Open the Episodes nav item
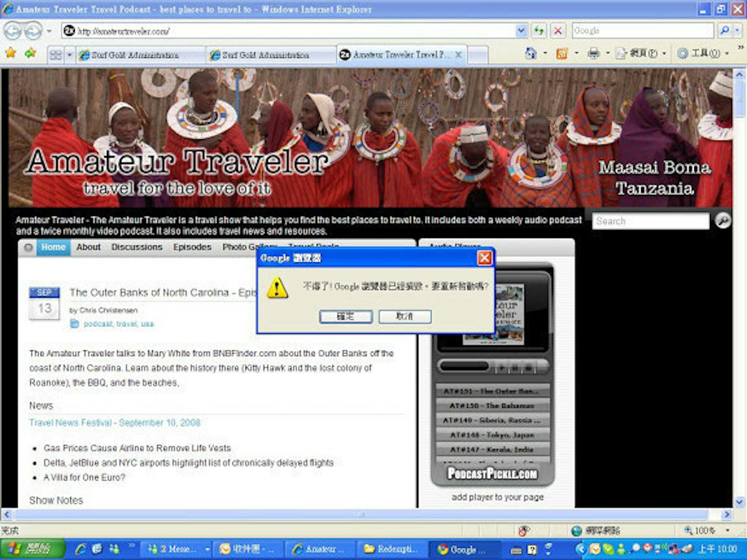 pos(192,247)
